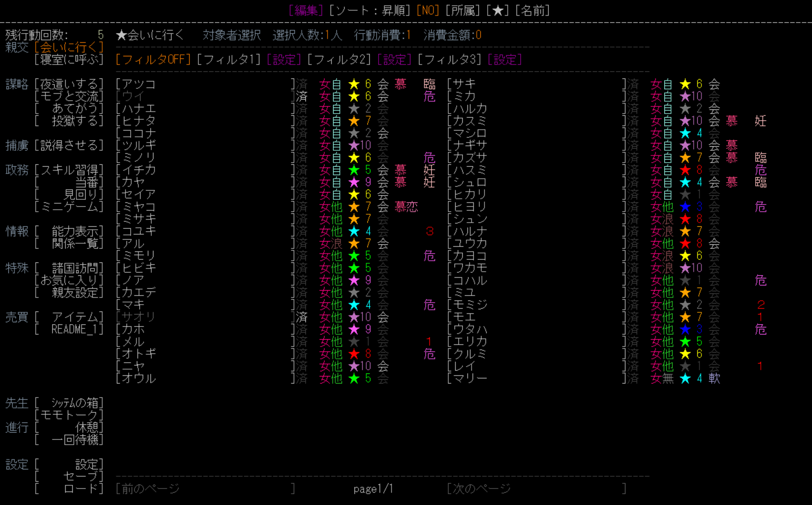The height and width of the screenshot is (505, 812).
Task: Open 設定 for フィルタ2
Action: point(394,60)
